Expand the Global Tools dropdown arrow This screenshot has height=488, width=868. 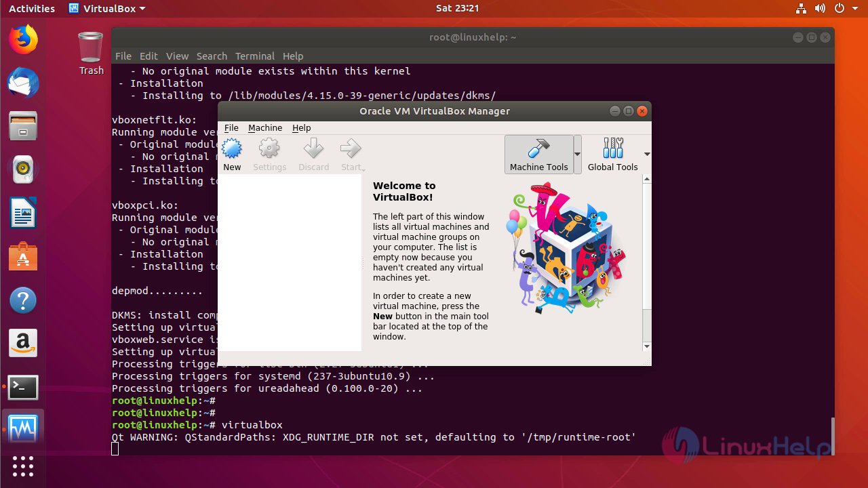(x=647, y=155)
